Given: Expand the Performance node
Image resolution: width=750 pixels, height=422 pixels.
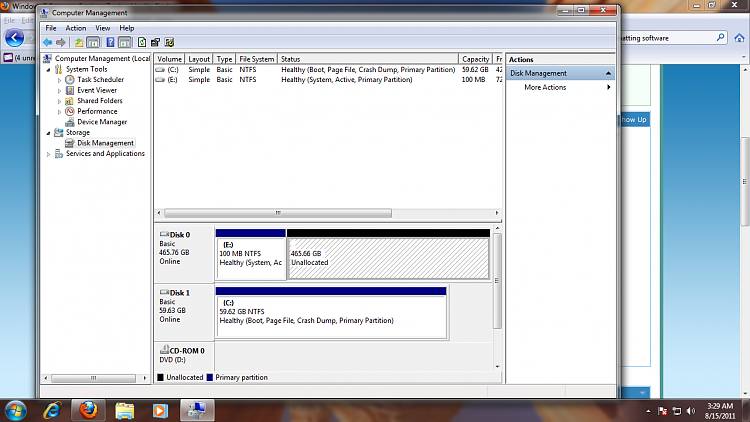Looking at the screenshot, I should click(60, 111).
